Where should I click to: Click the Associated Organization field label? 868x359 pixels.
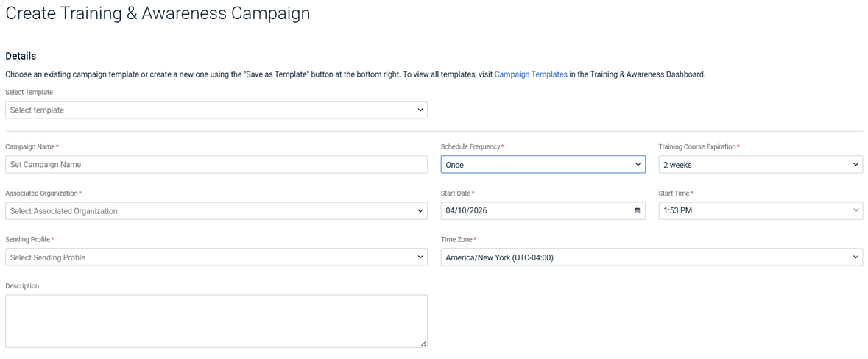click(x=41, y=193)
